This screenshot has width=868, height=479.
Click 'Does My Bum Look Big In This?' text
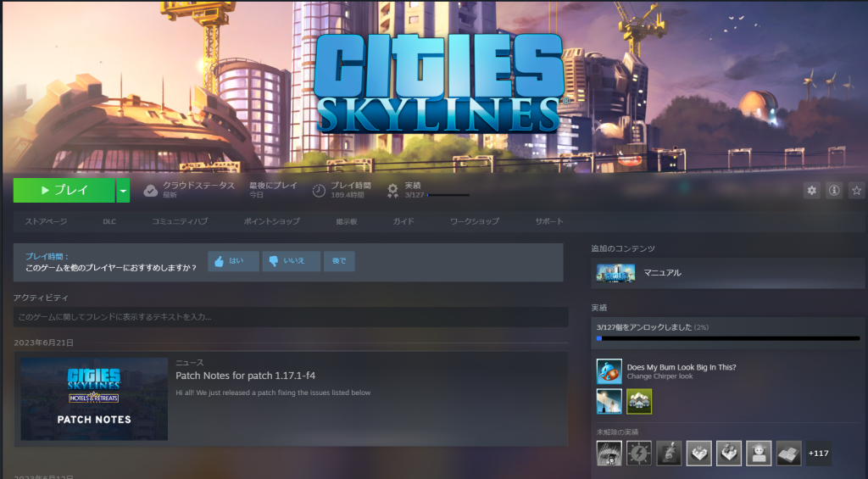pos(682,367)
